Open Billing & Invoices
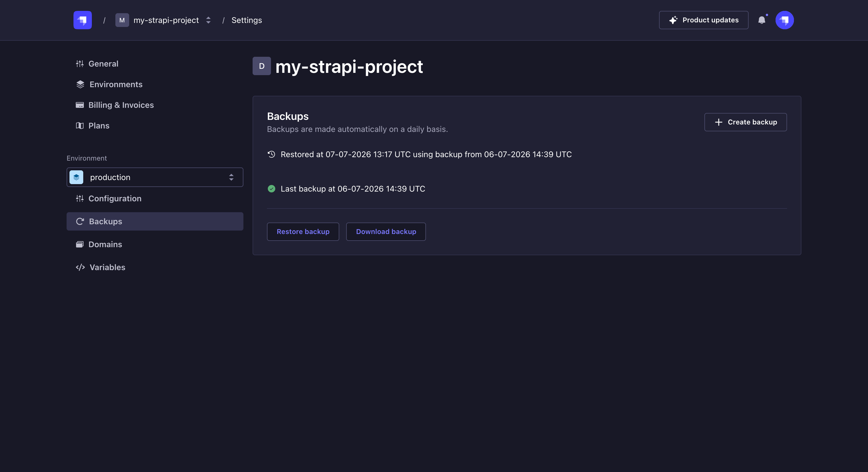 tap(115, 105)
